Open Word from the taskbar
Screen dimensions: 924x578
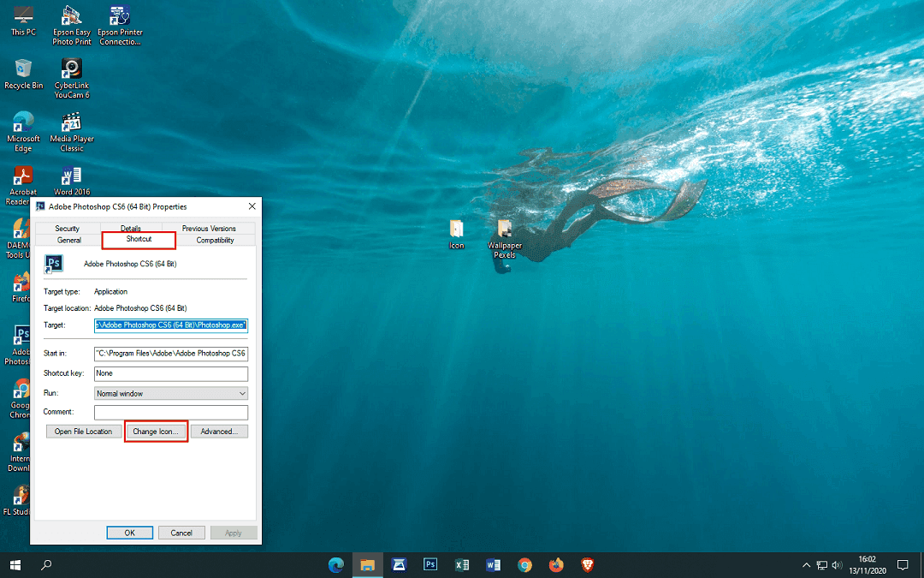tap(494, 565)
